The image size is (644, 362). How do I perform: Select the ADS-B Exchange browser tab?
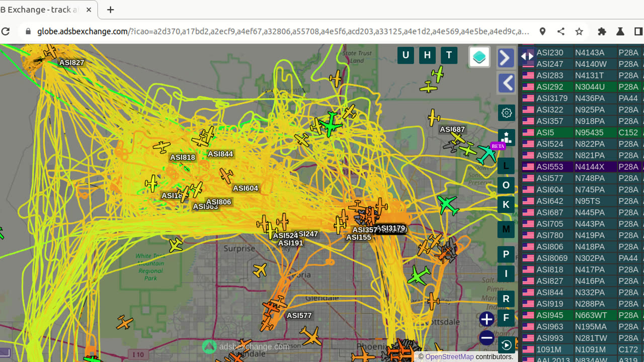[48, 10]
